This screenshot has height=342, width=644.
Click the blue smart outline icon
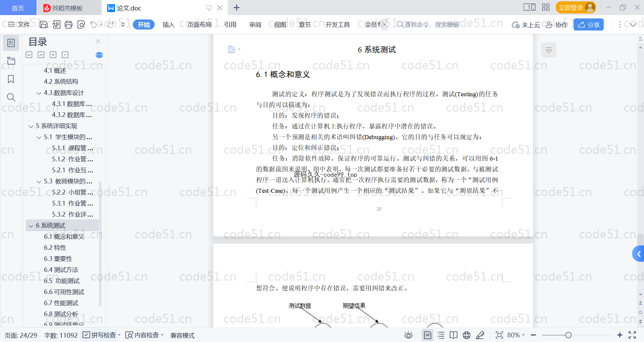[99, 55]
